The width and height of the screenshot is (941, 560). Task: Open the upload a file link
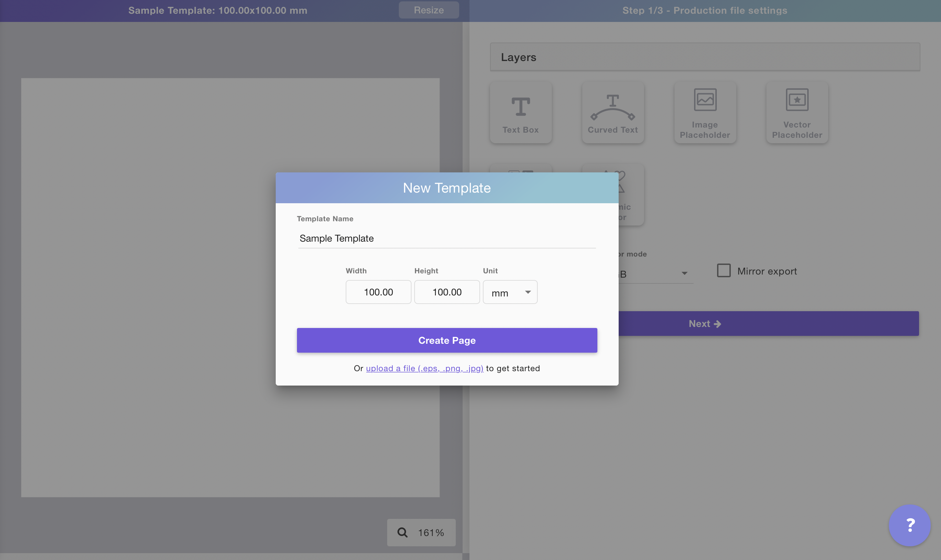click(425, 368)
